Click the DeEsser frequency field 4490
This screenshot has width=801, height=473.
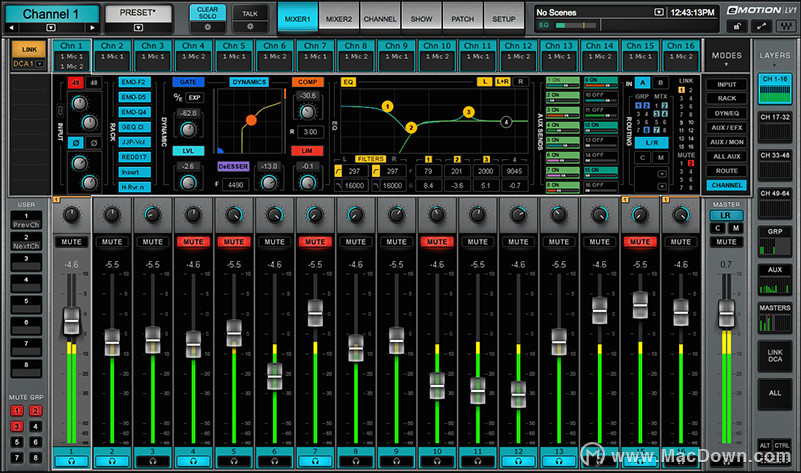pos(235,184)
